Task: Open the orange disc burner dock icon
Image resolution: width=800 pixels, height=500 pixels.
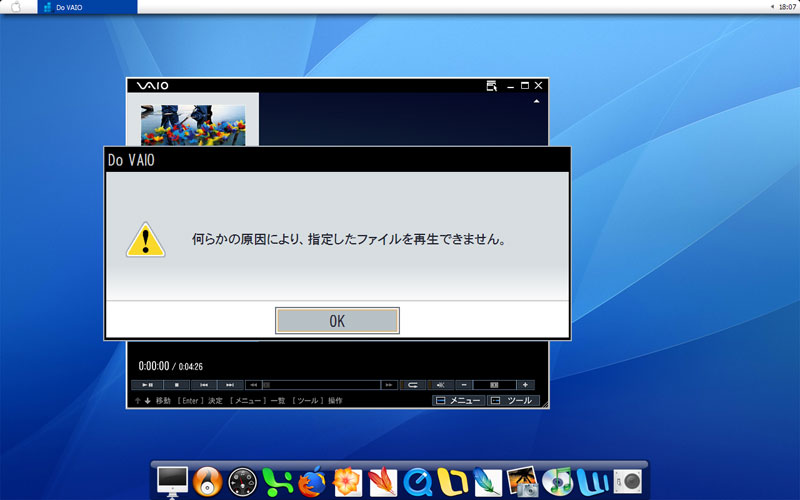Action: pyautogui.click(x=207, y=482)
